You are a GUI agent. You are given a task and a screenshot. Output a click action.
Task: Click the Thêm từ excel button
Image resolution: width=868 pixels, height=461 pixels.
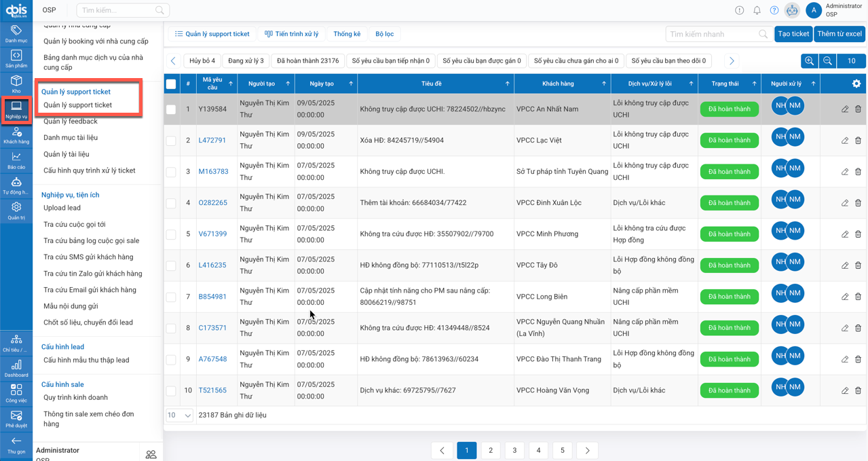pyautogui.click(x=839, y=34)
